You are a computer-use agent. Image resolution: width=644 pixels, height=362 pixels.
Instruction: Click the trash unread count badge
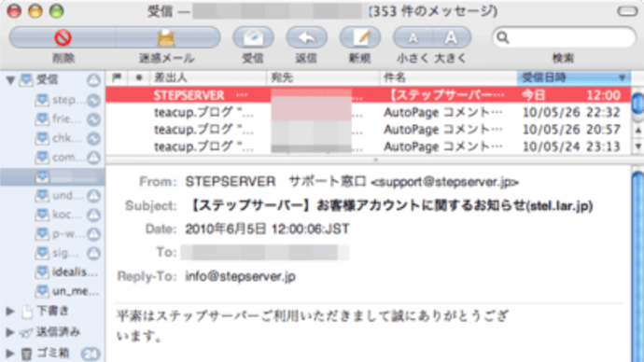point(91,354)
